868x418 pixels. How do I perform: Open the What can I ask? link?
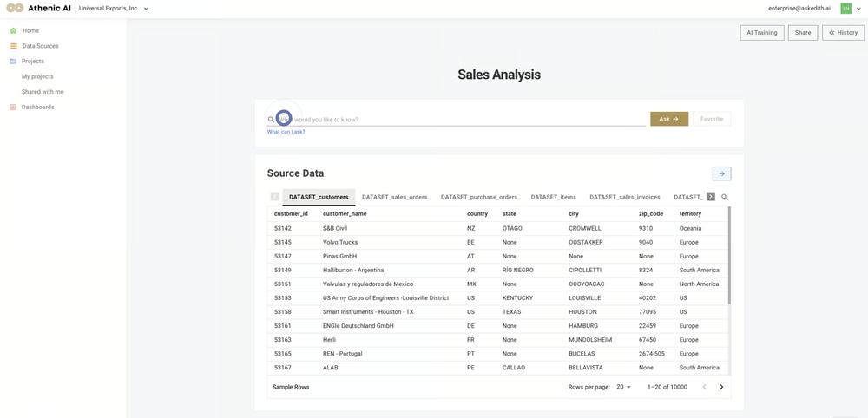(x=286, y=132)
